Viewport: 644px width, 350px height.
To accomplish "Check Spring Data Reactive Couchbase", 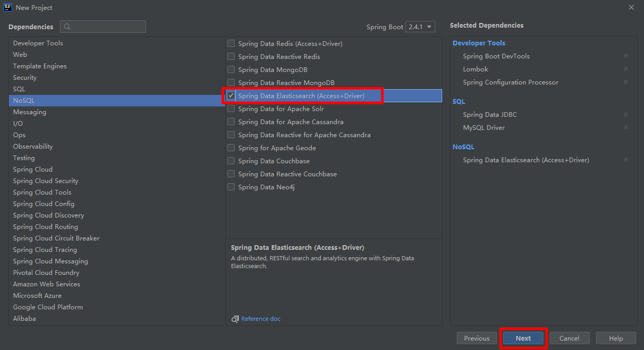I will pos(231,174).
